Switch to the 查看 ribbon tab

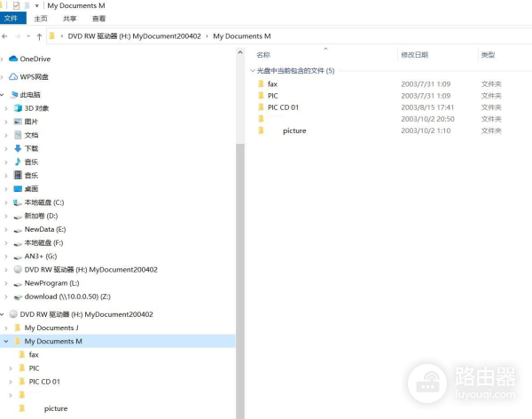98,19
